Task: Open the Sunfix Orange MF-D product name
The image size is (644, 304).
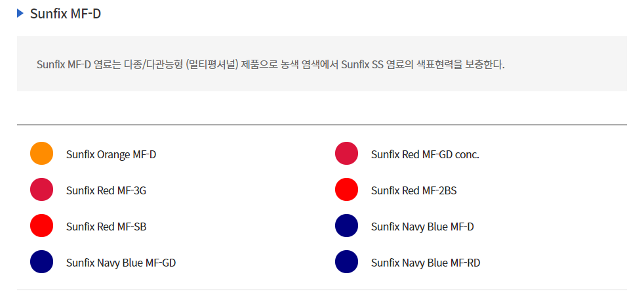Action: pos(111,155)
